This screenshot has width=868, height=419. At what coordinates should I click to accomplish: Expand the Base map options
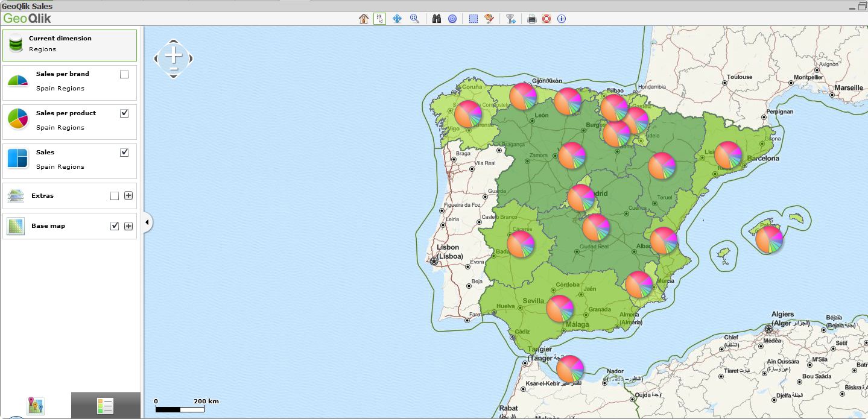pyautogui.click(x=128, y=225)
